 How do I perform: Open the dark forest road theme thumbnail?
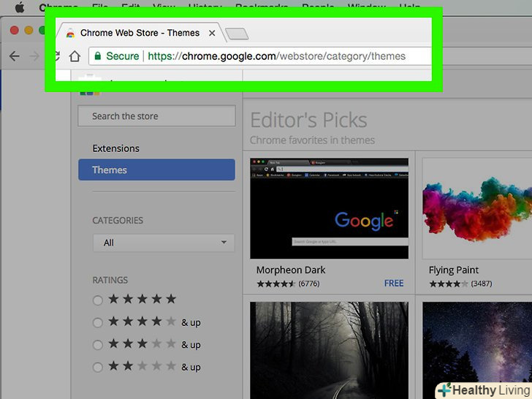329,351
